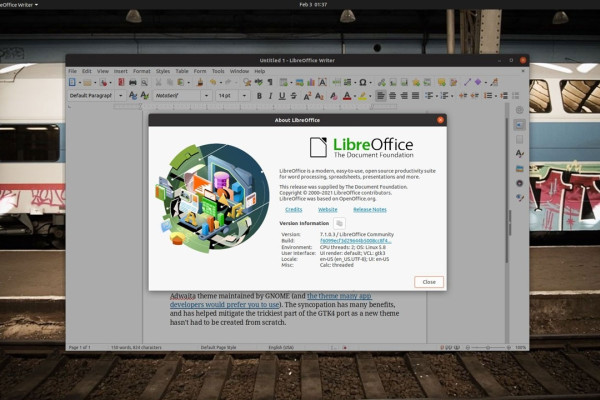This screenshot has width=600, height=400.
Task: Expand the Undo history dropdown arrow
Action: coord(220,82)
